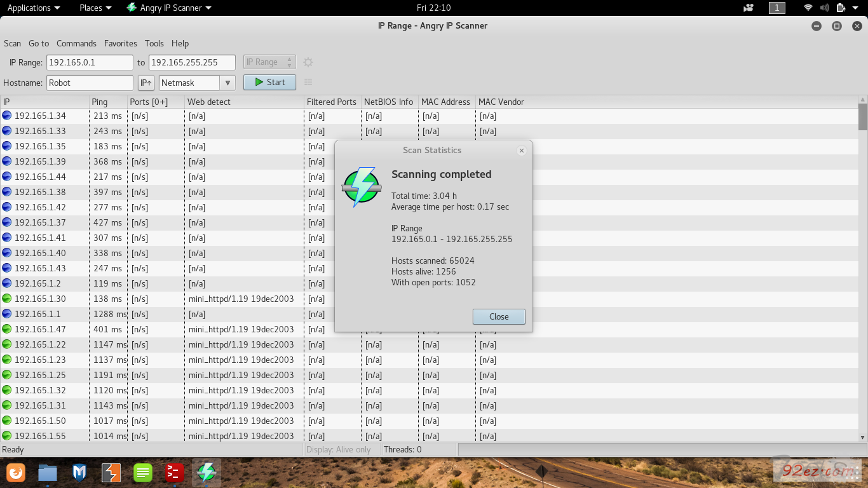The height and width of the screenshot is (488, 868).
Task: Open fetchers list icon next to Start
Action: (x=308, y=82)
